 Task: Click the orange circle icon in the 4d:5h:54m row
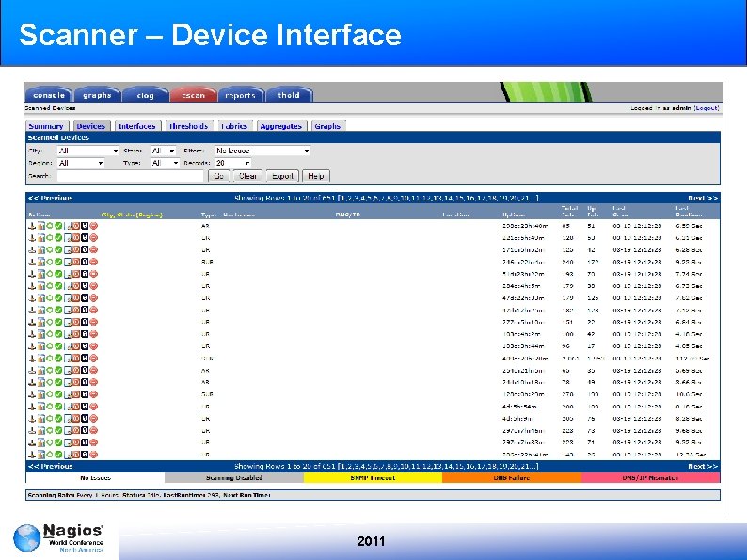point(76,407)
